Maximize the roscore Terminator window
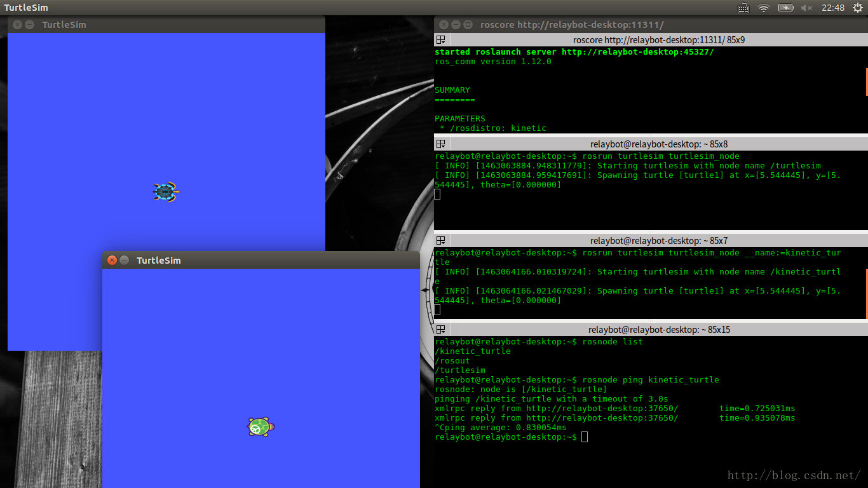The image size is (868, 488). [x=468, y=24]
